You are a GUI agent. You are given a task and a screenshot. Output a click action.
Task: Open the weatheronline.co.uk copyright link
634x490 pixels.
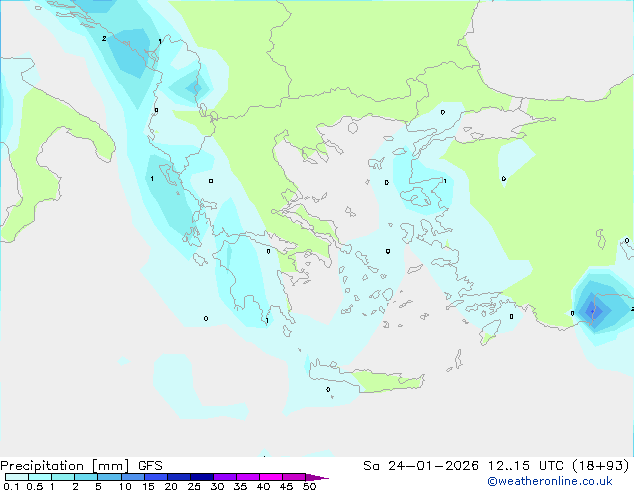click(x=550, y=481)
